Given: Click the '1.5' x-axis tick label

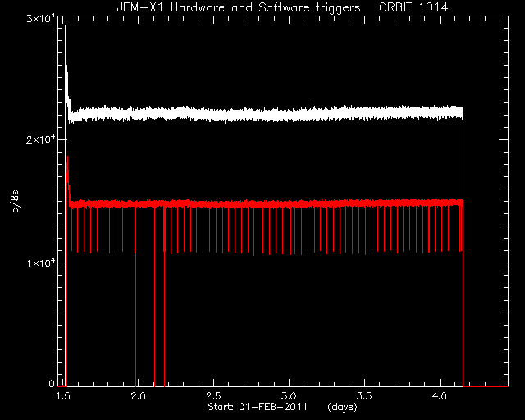Looking at the screenshot, I should tap(63, 396).
